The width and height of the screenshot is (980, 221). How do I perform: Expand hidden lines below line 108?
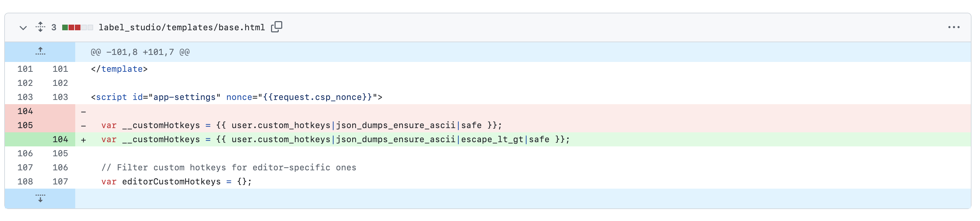pyautogui.click(x=40, y=198)
